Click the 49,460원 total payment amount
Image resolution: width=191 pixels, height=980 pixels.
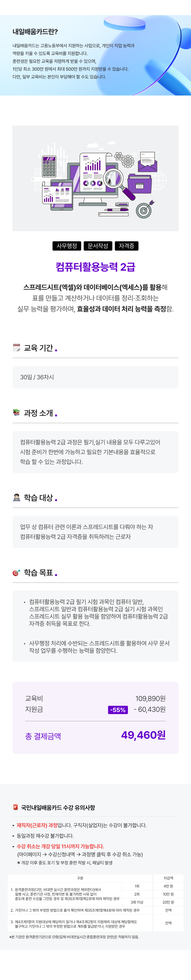[143, 735]
